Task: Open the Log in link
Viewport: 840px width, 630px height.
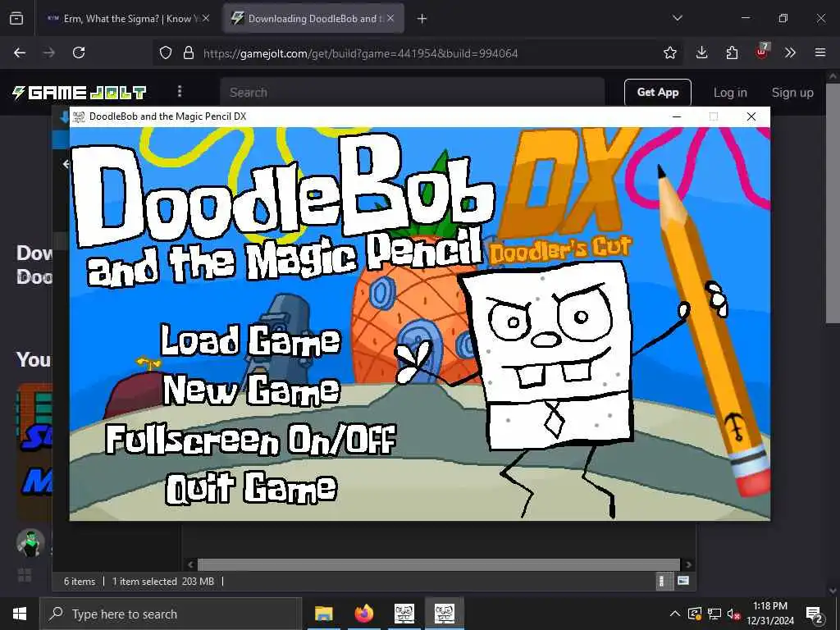Action: click(x=729, y=93)
